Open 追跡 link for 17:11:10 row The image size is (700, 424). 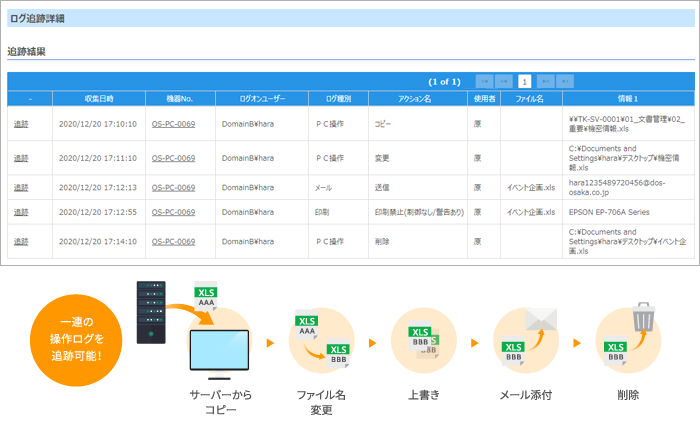tap(21, 158)
